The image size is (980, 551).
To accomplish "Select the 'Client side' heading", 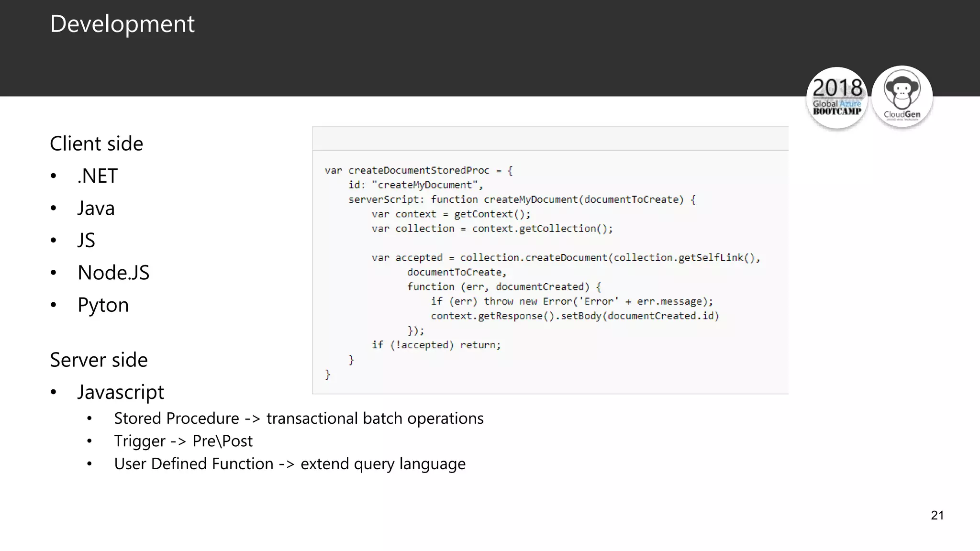I will 97,143.
